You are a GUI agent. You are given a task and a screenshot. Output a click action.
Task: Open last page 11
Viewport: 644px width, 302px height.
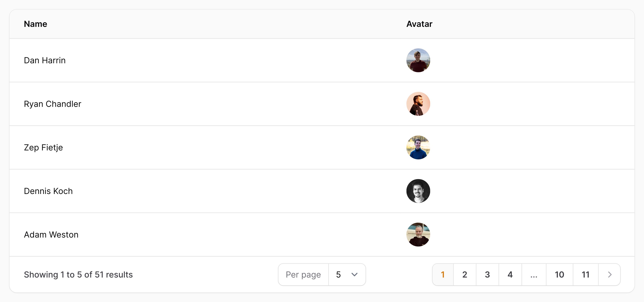pyautogui.click(x=586, y=275)
